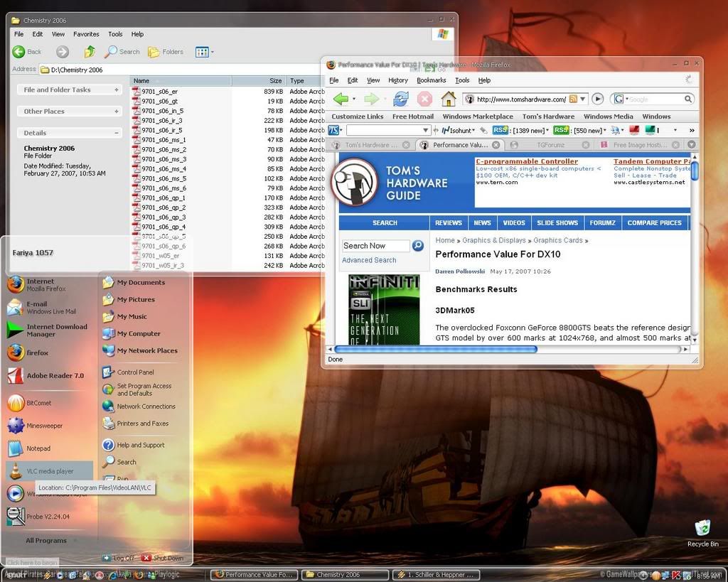Open Explorer Tools menu
Screen dimensions: 728x582
115,34
